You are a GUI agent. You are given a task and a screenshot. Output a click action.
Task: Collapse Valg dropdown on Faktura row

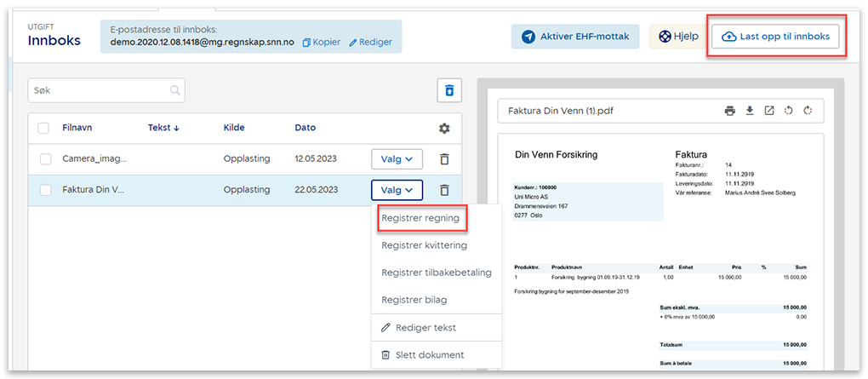pyautogui.click(x=397, y=190)
